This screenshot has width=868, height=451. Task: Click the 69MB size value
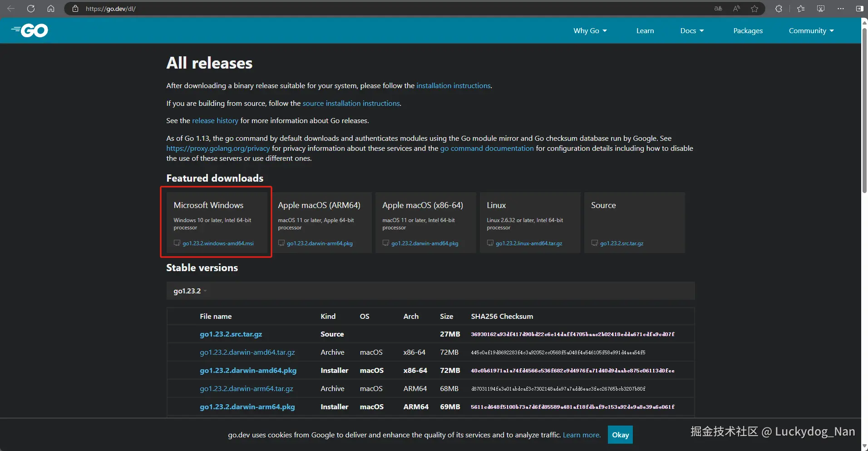point(450,406)
